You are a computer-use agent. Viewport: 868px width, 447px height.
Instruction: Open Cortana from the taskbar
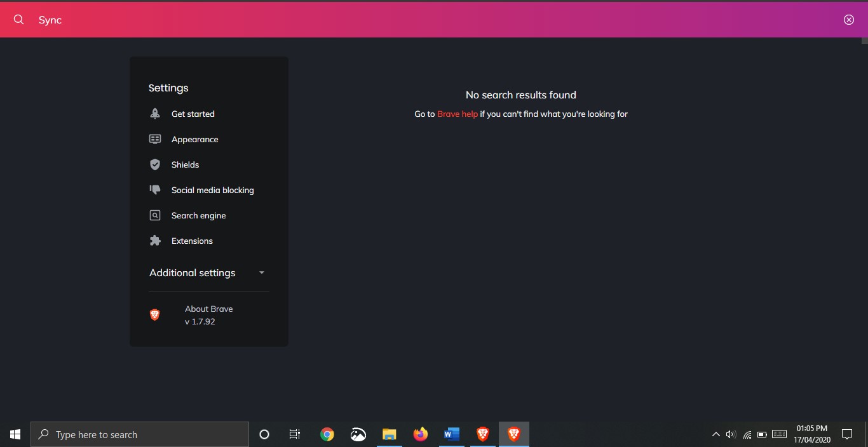tap(264, 434)
